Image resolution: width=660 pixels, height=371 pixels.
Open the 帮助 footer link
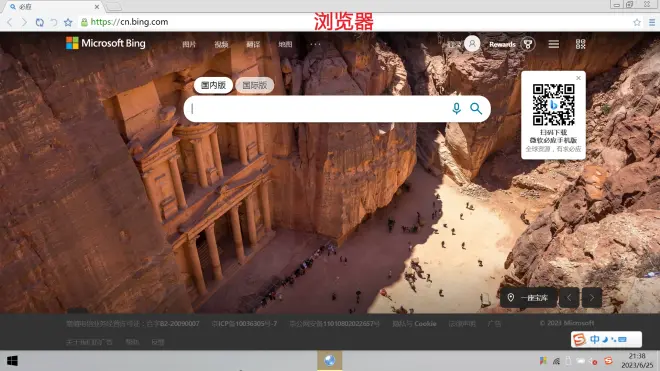coord(132,342)
